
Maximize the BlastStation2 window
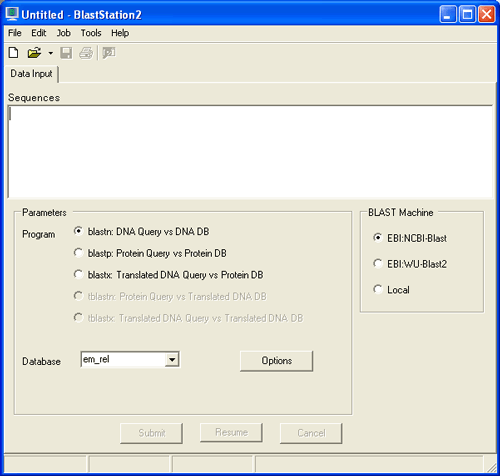[x=467, y=14]
